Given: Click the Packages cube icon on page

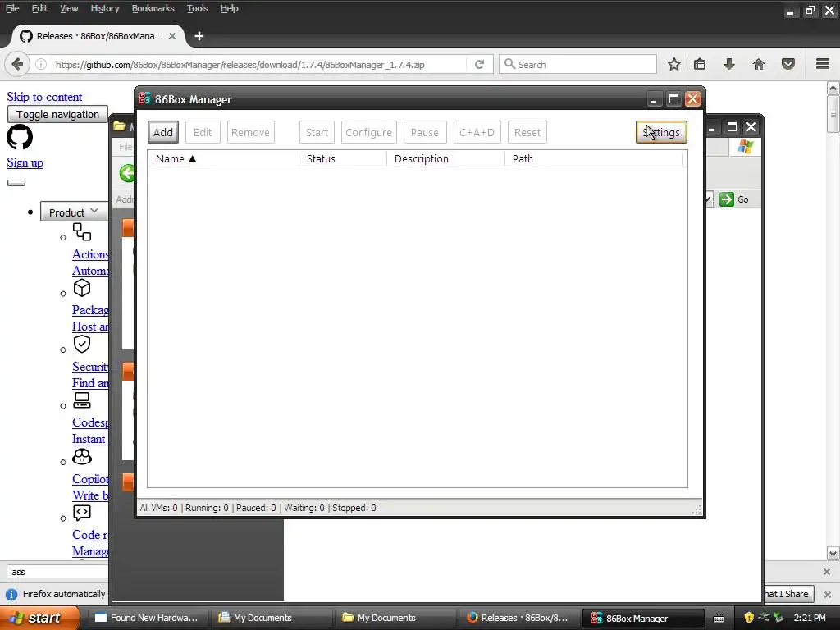Looking at the screenshot, I should click(82, 288).
